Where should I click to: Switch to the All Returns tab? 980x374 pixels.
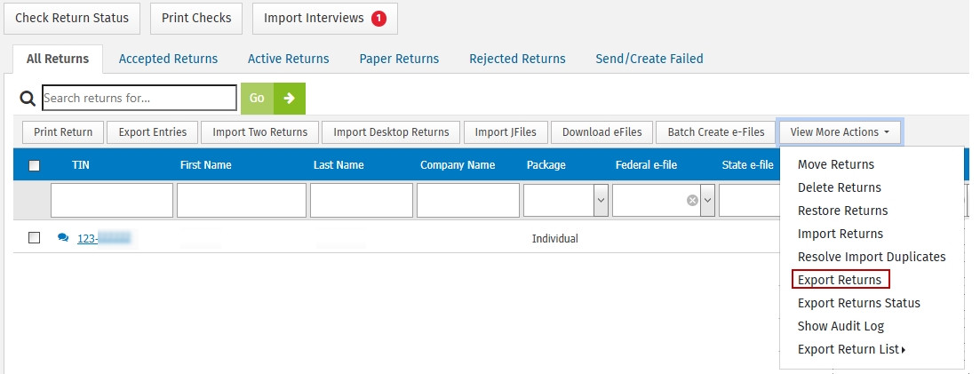tap(58, 59)
